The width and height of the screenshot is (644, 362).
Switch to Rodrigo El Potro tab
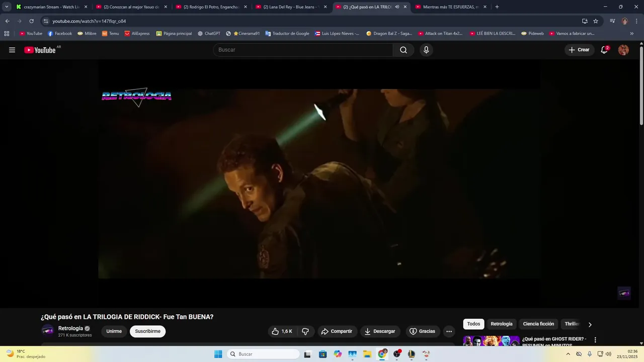click(x=211, y=7)
